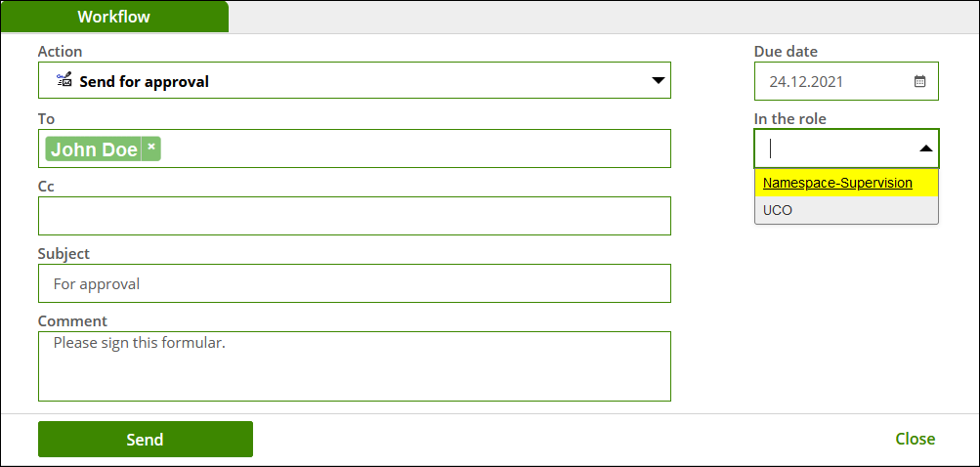980x467 pixels.
Task: Focus the Cc input field
Action: pyautogui.click(x=355, y=216)
